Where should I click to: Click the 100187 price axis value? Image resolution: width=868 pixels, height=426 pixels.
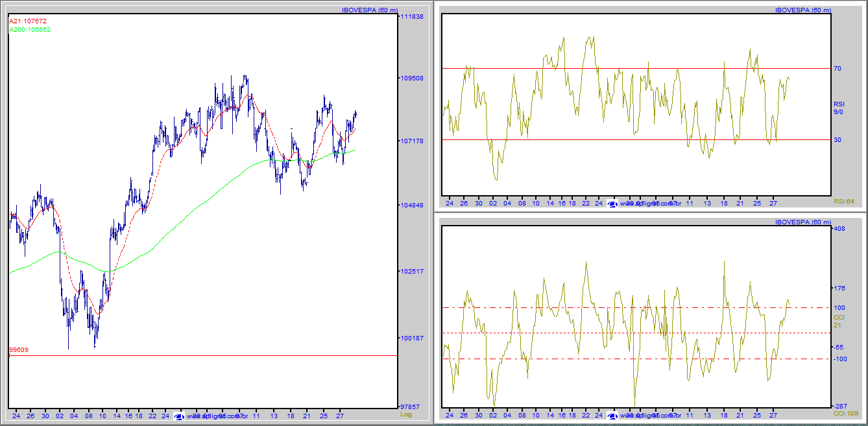click(x=413, y=338)
